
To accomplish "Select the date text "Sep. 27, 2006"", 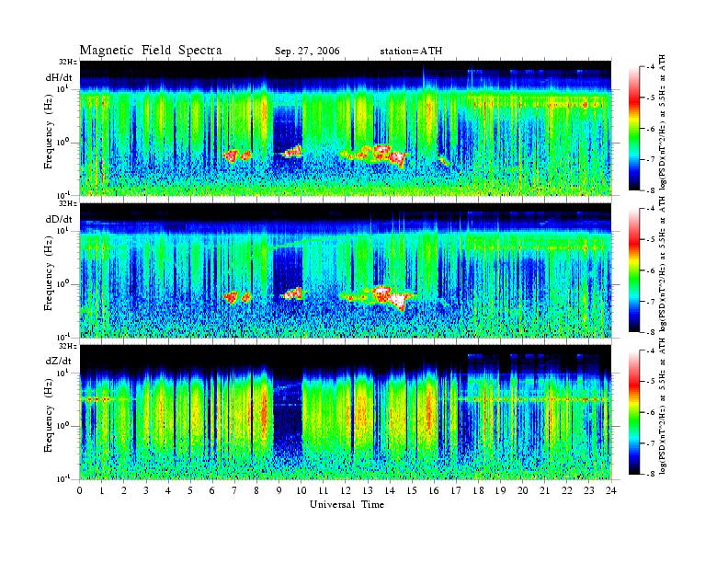I will 307,52.
